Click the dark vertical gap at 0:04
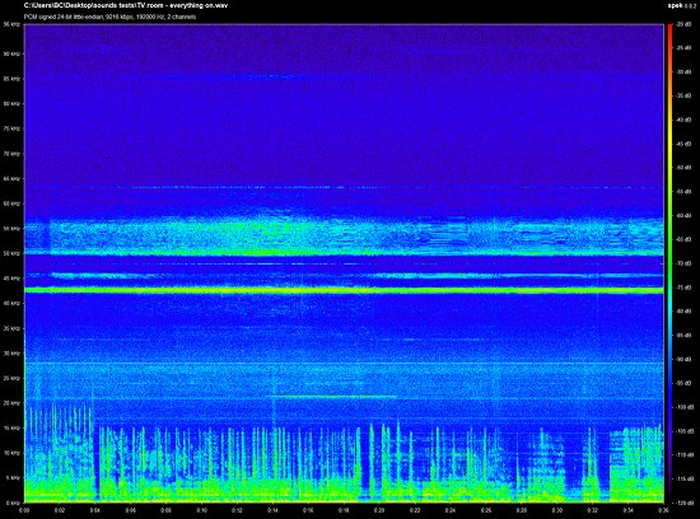This screenshot has width=700, height=519. pyautogui.click(x=95, y=460)
